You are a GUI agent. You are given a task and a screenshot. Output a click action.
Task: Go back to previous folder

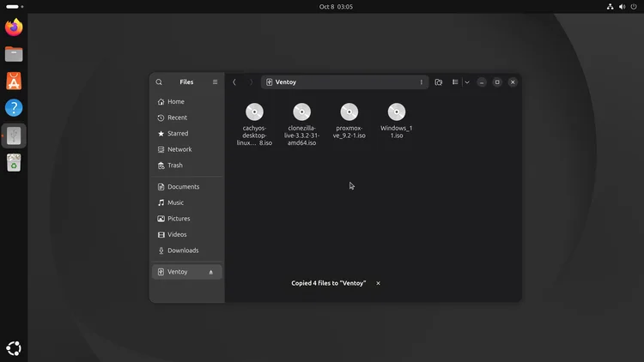pos(234,82)
